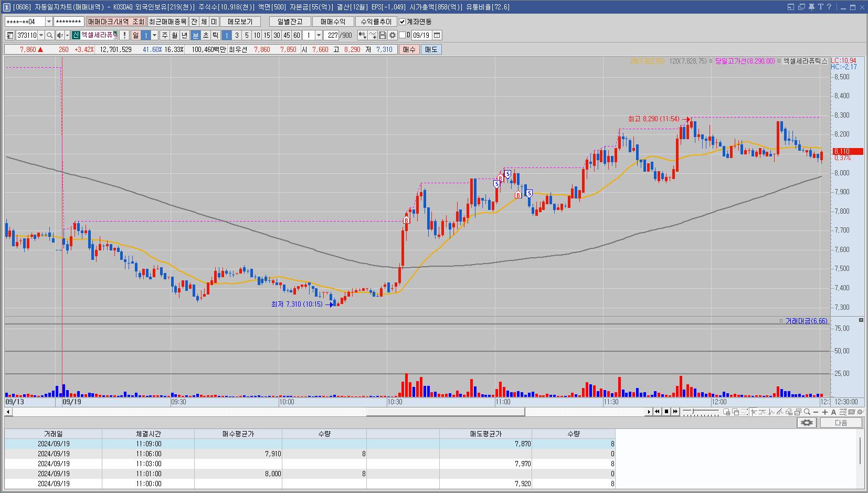Screen dimensions: 868x493
Task: Open the calendar date picker icon
Action: tap(437, 35)
